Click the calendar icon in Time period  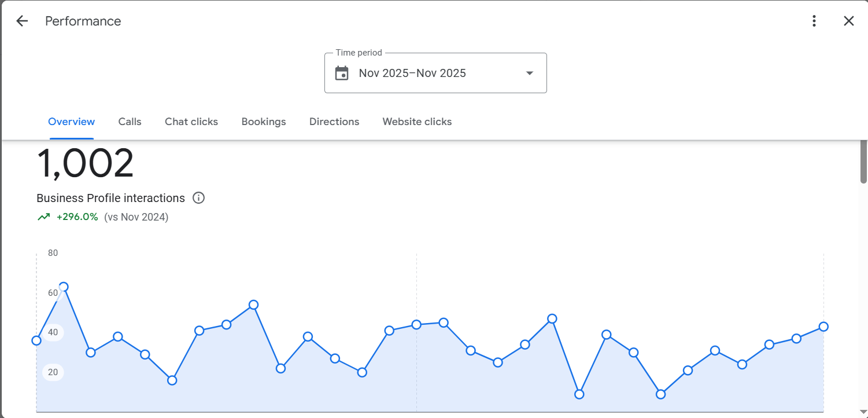pos(342,74)
